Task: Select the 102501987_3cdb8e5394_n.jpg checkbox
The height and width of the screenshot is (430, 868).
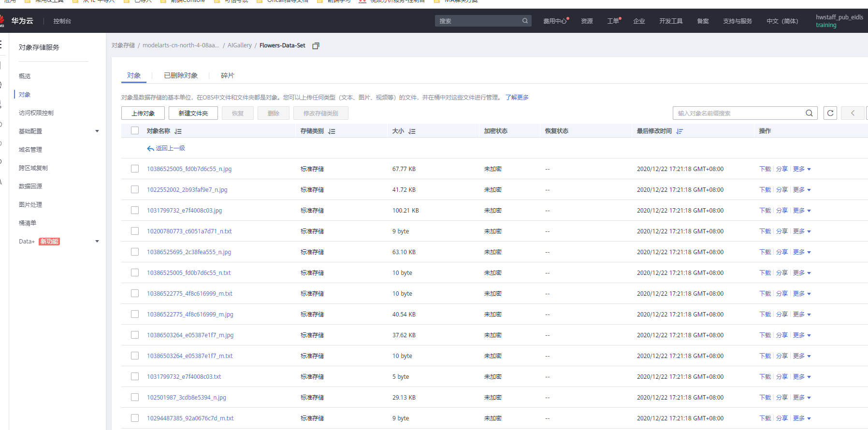Action: point(135,397)
